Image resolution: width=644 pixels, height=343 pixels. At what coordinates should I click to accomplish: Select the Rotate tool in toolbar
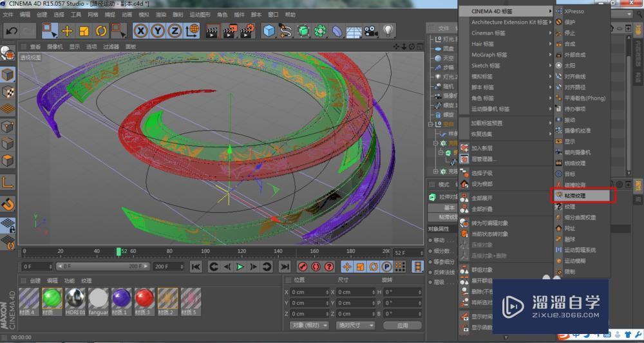[101, 30]
